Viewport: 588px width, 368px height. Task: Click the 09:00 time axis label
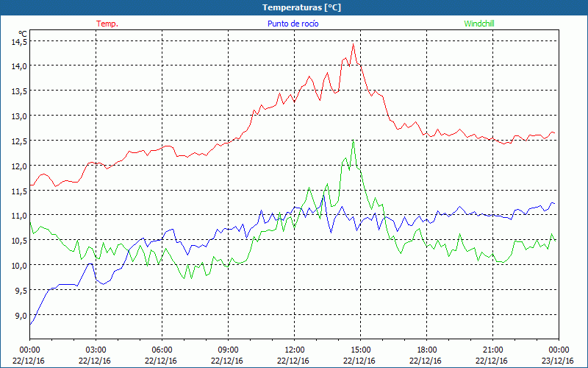228,350
